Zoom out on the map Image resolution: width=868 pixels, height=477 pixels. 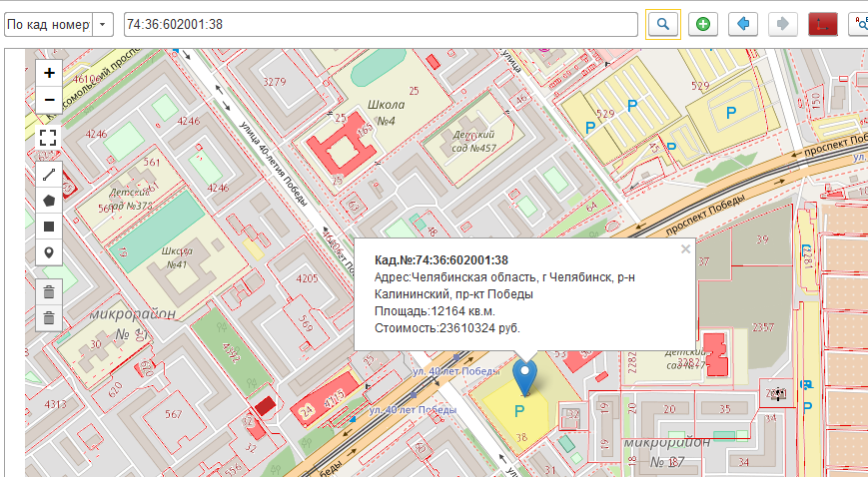(49, 100)
